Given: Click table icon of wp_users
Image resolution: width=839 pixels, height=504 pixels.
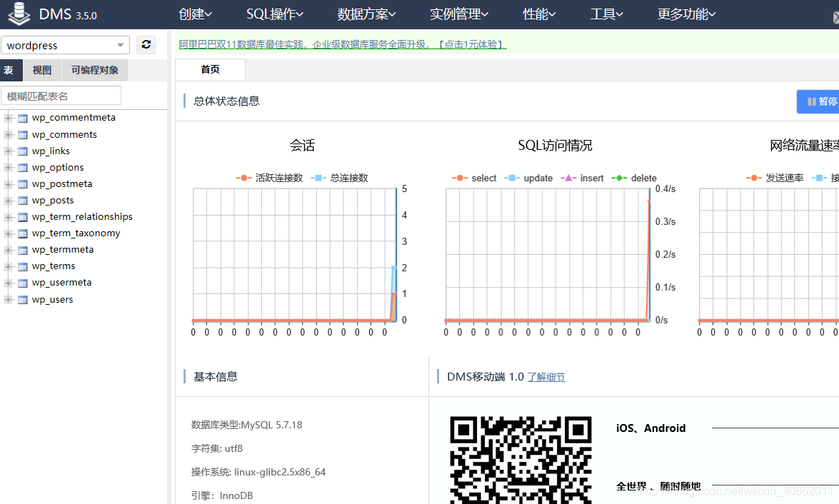Looking at the screenshot, I should point(22,300).
